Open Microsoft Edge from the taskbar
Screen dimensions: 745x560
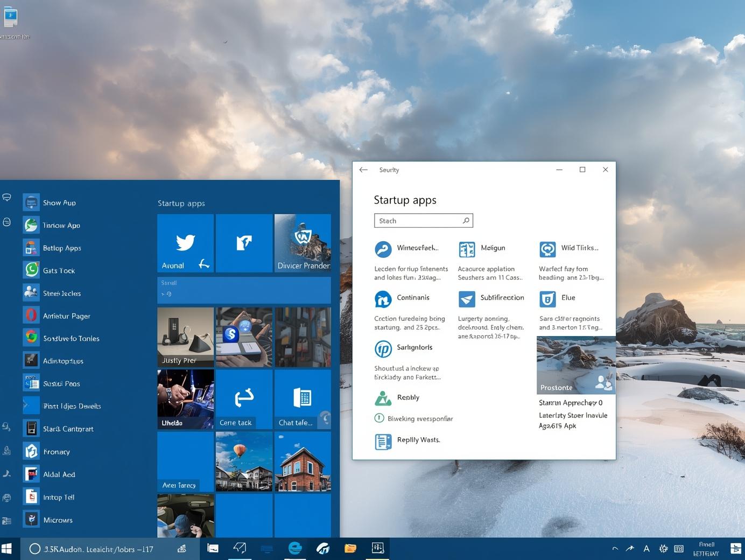pos(295,548)
